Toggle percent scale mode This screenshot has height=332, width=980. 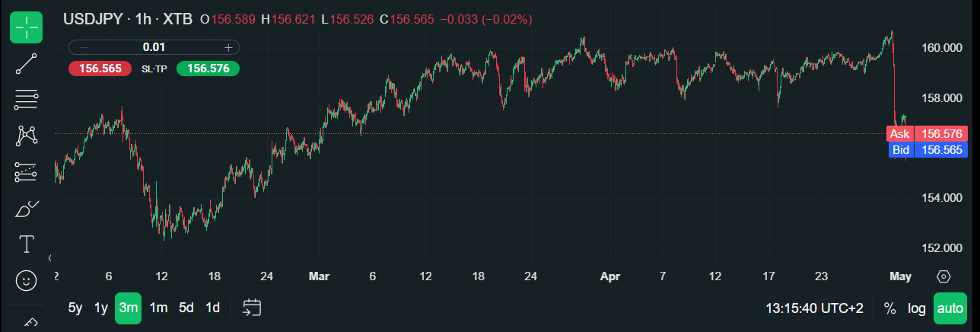pos(889,308)
